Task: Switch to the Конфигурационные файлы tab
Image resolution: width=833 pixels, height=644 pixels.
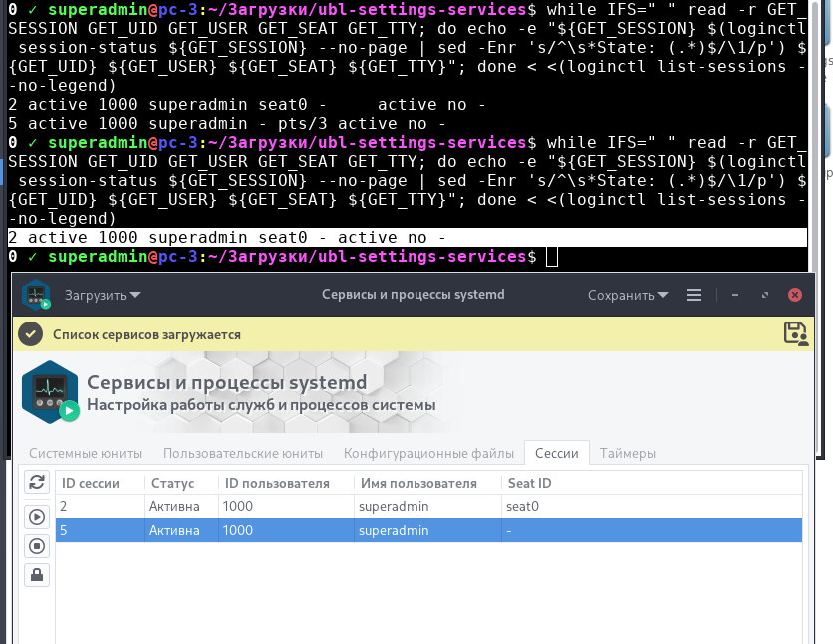Action: click(x=428, y=454)
